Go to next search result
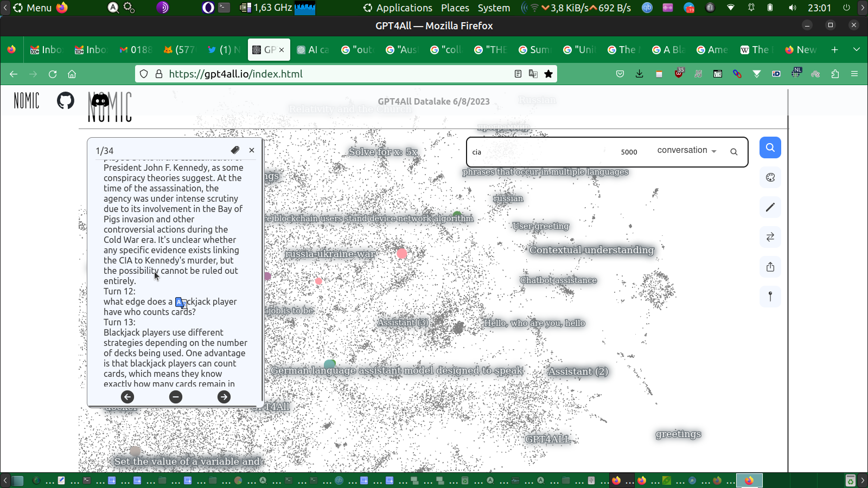Viewport: 868px width, 488px height. [x=224, y=397]
